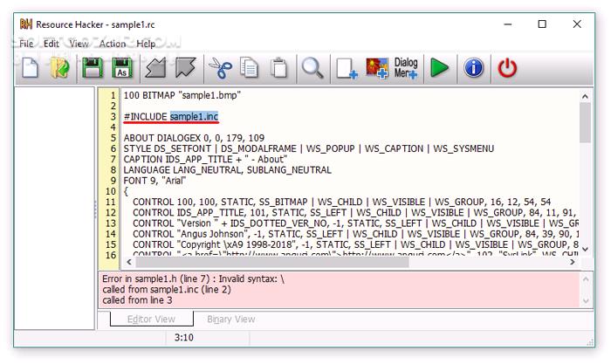Image resolution: width=611 pixels, height=364 pixels.
Task: Click editor vertical scrollbar up arrow
Action: point(585,96)
